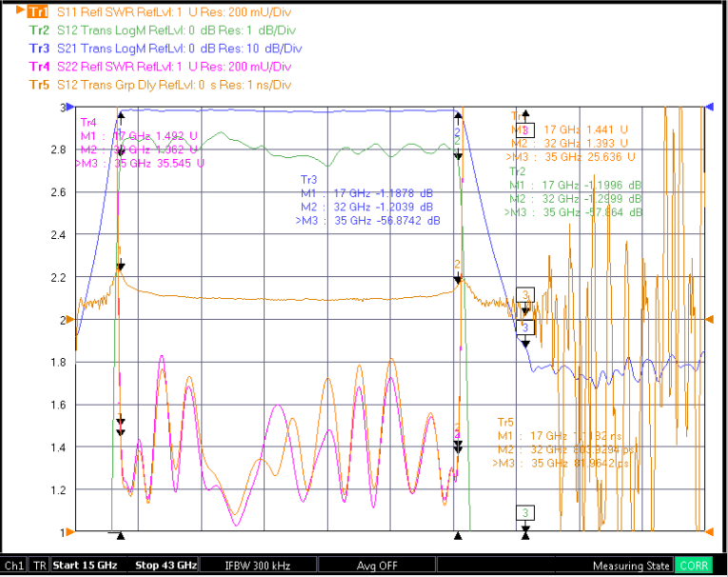Select the active Tr1 trace label
Viewport: 728px width, 577px height.
point(38,11)
